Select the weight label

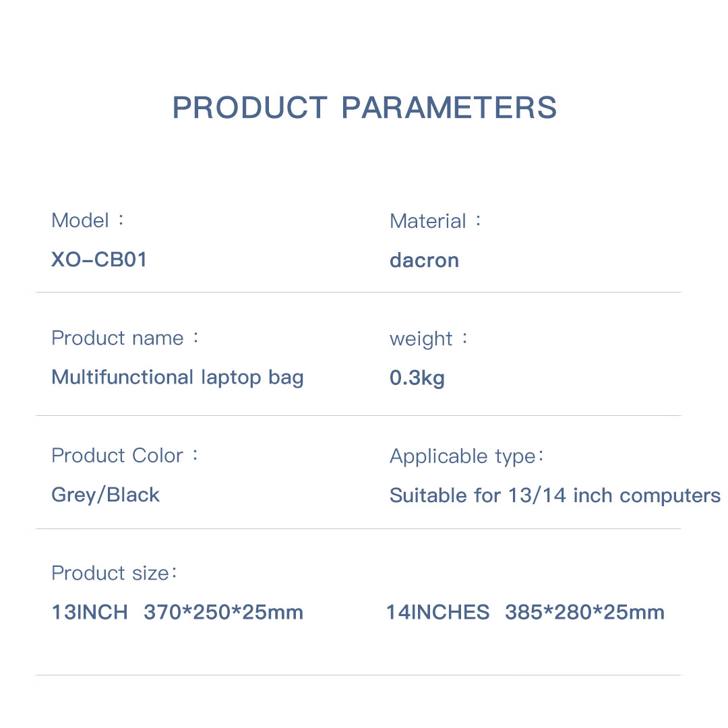click(421, 338)
